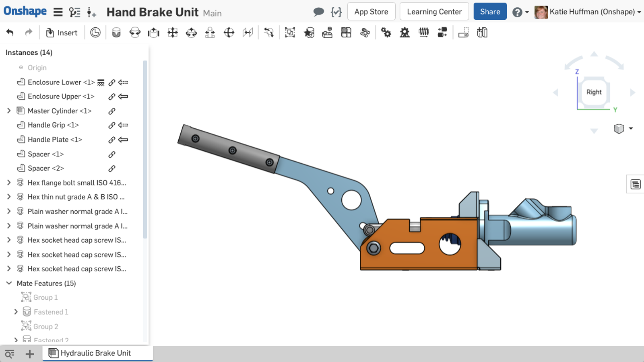Open the Tab manager at bottom left
The height and width of the screenshot is (362, 644).
(9, 354)
